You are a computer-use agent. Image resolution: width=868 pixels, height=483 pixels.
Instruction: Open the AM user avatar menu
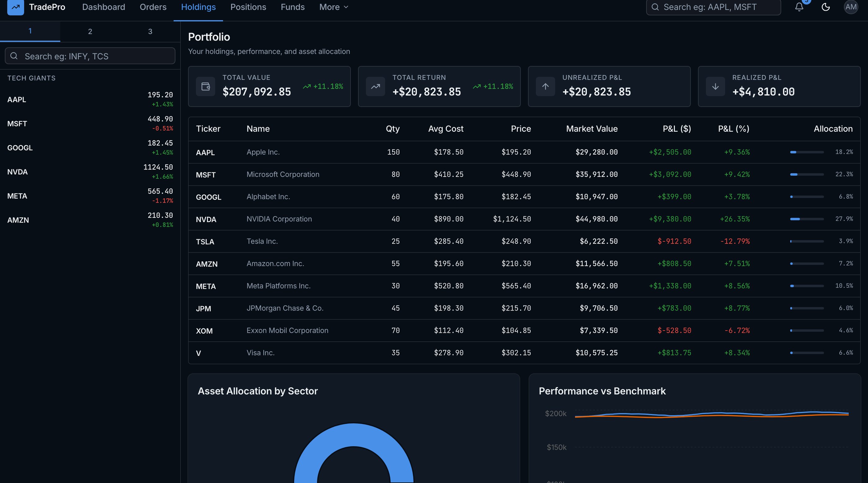coord(851,7)
